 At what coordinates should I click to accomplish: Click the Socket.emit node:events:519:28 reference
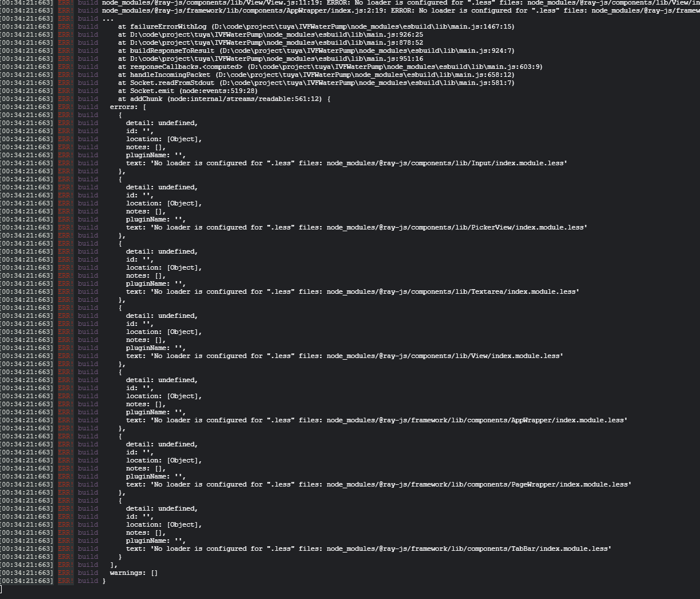pyautogui.click(x=220, y=91)
